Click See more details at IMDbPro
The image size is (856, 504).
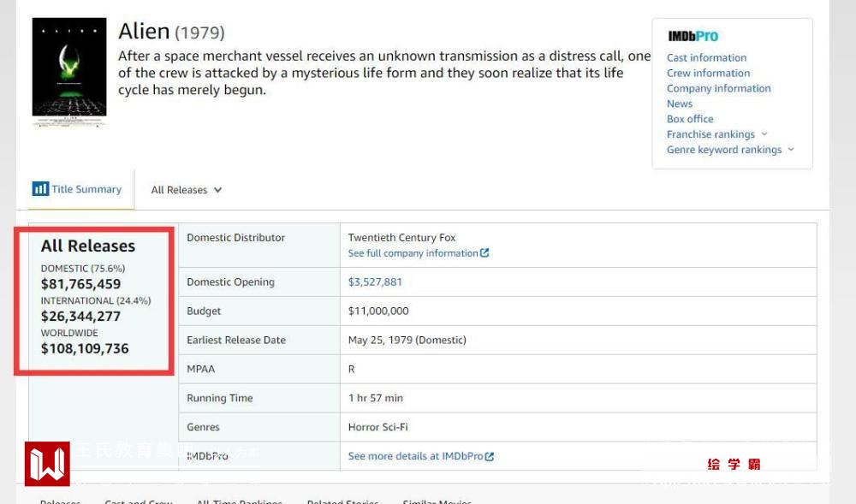click(x=415, y=456)
